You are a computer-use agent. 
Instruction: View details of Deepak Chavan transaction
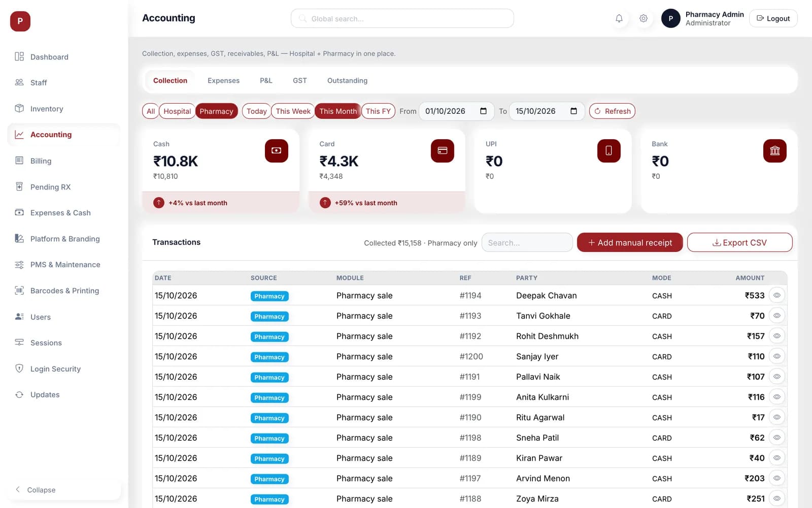[x=777, y=295]
